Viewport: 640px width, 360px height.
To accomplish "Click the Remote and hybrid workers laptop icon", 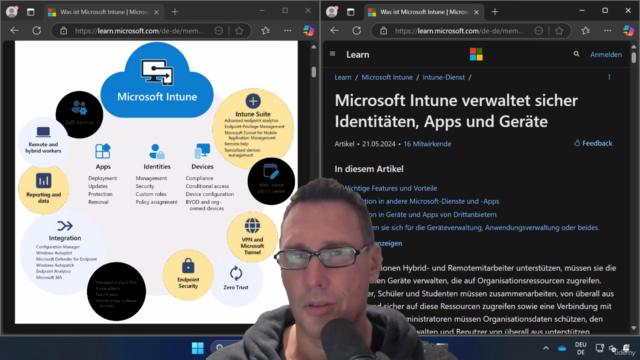I will pos(43,132).
